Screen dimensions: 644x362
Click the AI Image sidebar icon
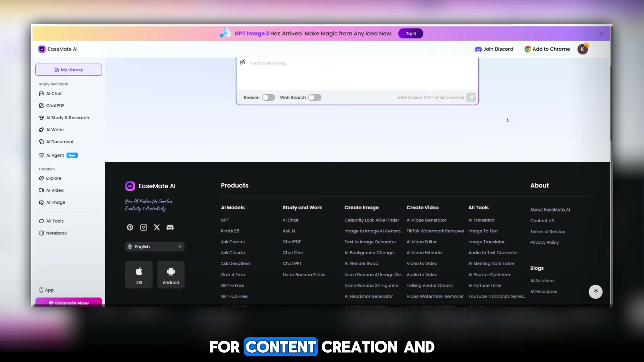(41, 202)
